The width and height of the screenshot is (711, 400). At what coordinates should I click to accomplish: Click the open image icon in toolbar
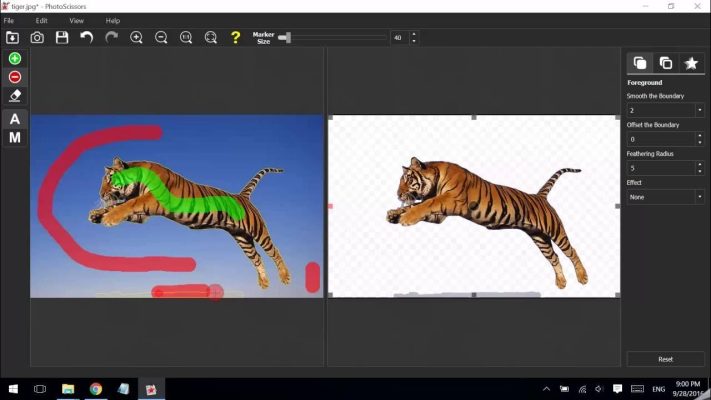pos(12,37)
